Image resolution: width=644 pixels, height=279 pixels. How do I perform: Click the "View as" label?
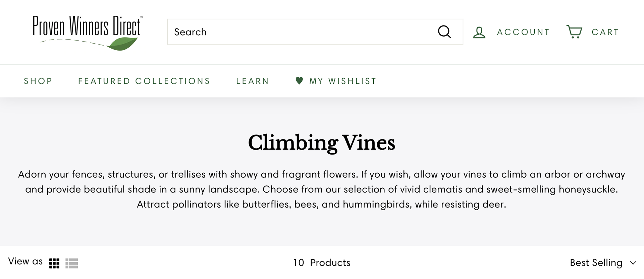click(25, 261)
